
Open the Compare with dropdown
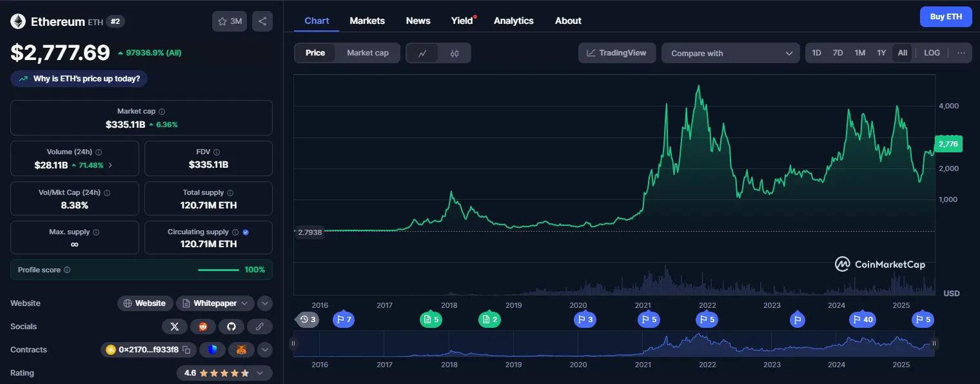(x=731, y=53)
